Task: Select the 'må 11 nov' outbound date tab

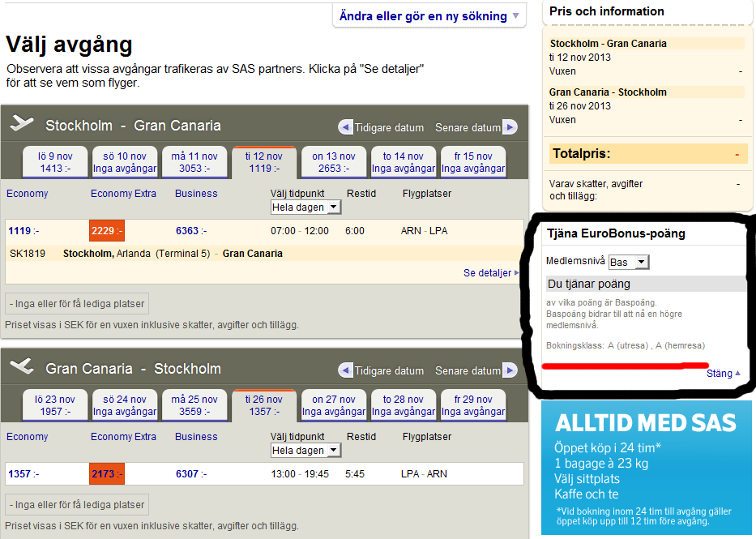Action: pyautogui.click(x=194, y=162)
